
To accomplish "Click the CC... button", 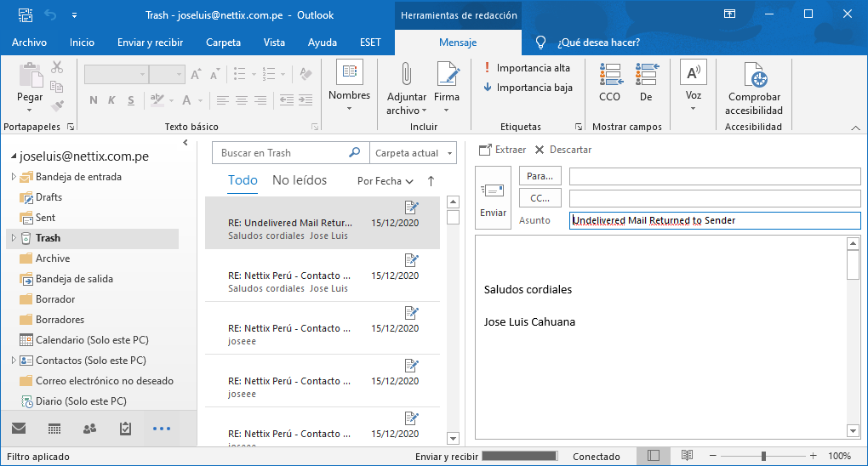I will point(540,198).
